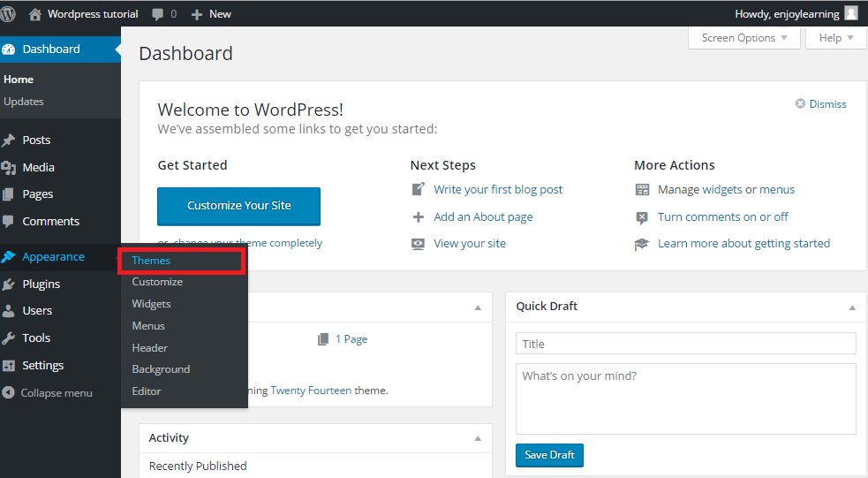Follow the View your site link
Screen dimensions: 868x478
point(470,244)
